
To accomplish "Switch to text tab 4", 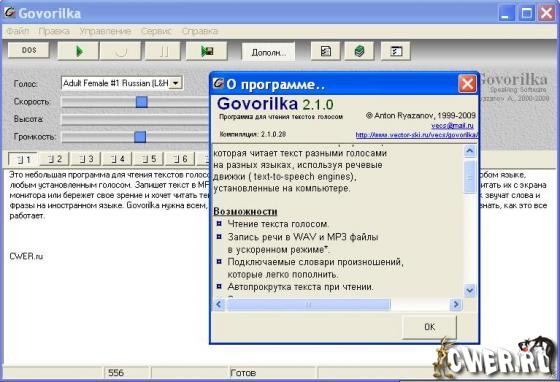I will [117, 159].
